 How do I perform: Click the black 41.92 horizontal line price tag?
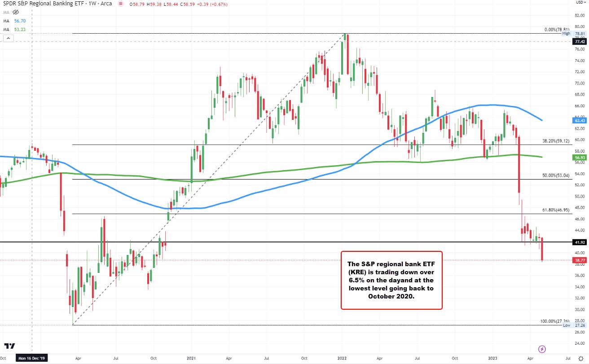tap(579, 242)
